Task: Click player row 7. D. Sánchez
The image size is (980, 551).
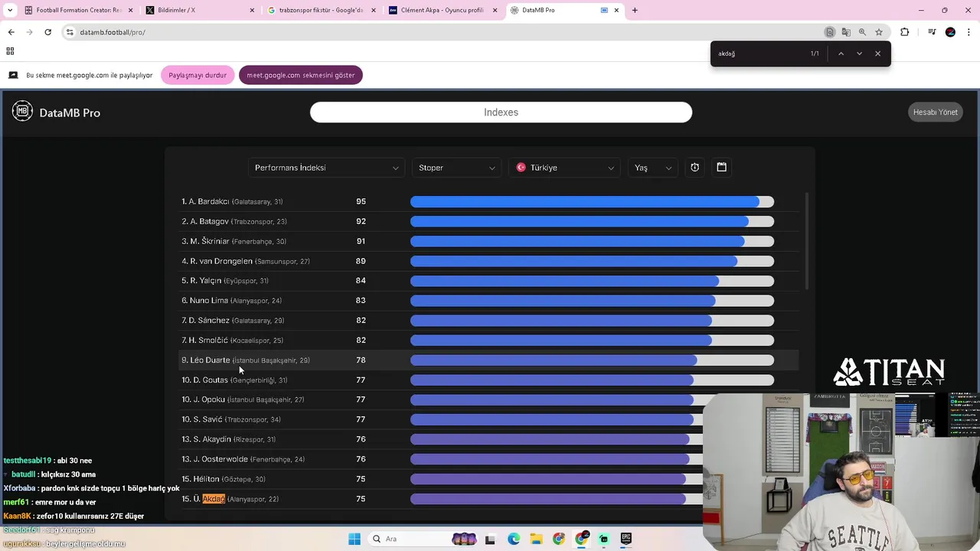Action: tap(490, 321)
